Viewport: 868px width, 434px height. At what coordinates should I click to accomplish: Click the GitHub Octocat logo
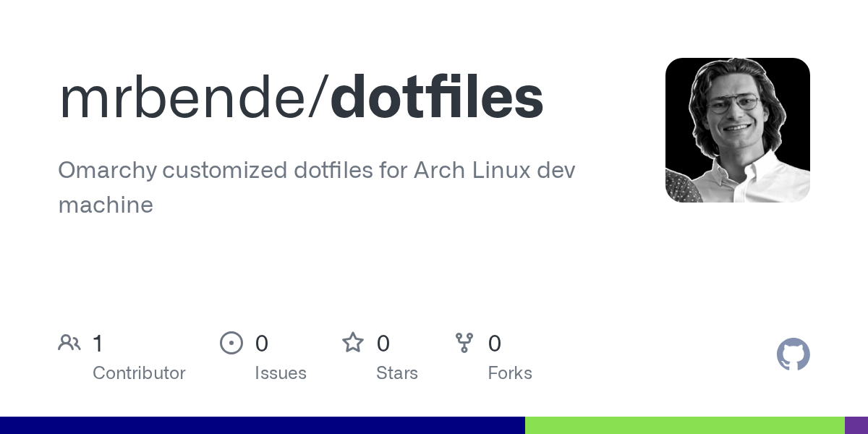point(793,354)
